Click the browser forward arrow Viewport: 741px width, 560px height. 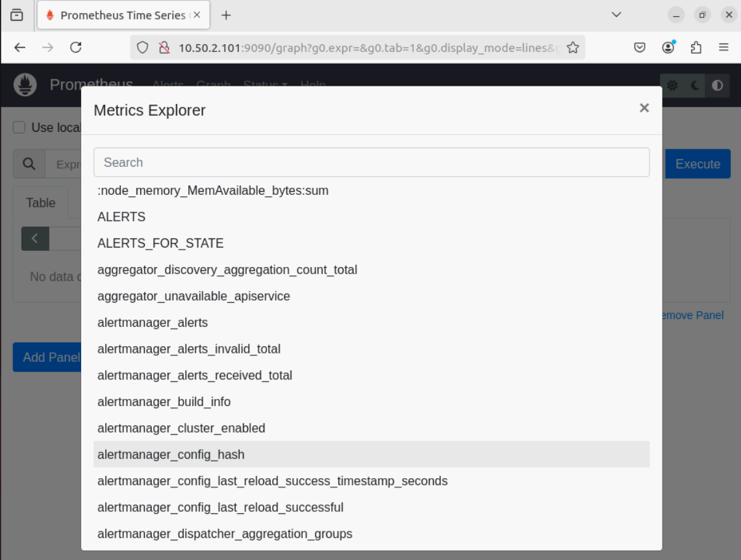click(47, 47)
